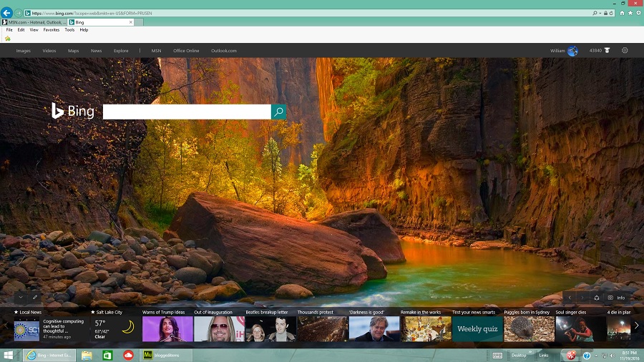Expand Desktop toolbar double chevron
This screenshot has height=362, width=644.
click(530, 352)
